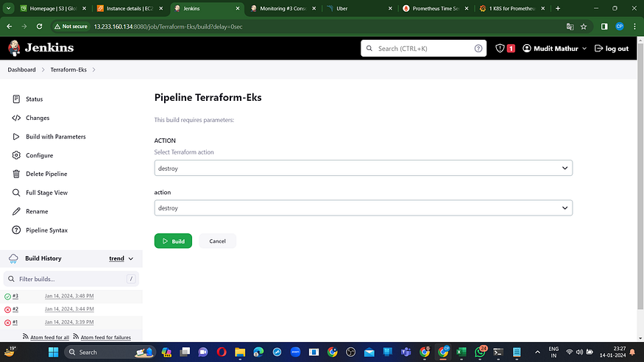Reload the page in browser
Screen dimensions: 644x362
[40, 26]
